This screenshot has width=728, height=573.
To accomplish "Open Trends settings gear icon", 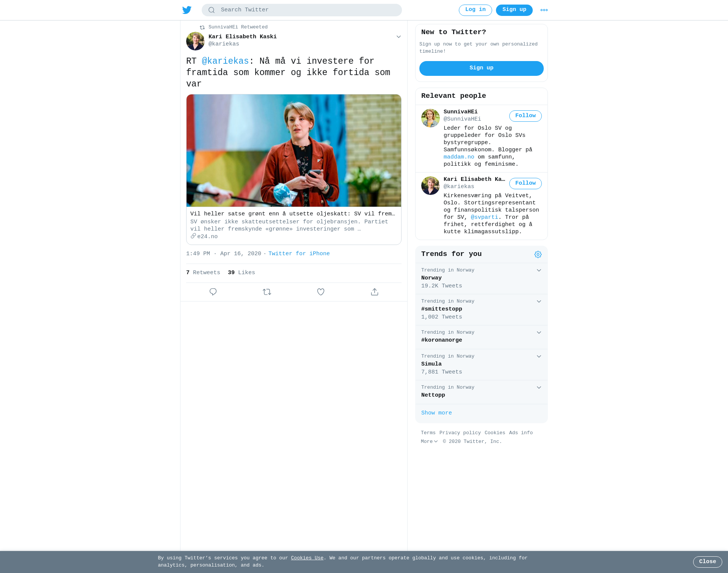I will [538, 254].
